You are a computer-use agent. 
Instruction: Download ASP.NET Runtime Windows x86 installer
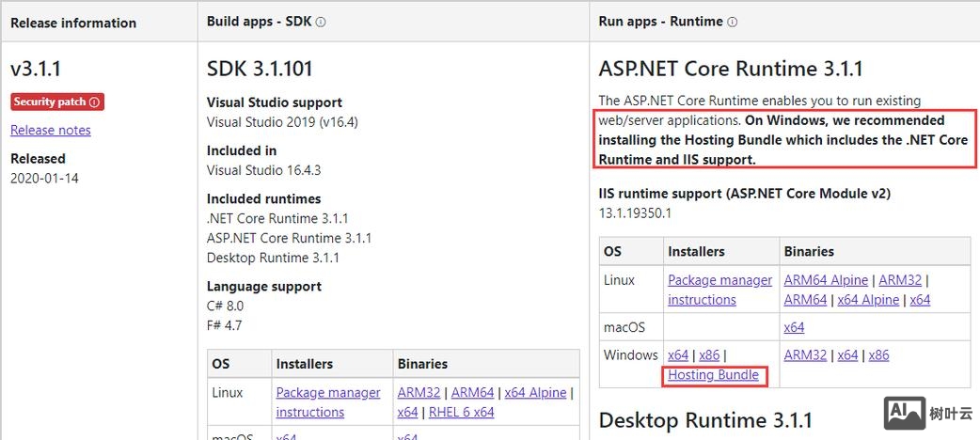pyautogui.click(x=709, y=355)
